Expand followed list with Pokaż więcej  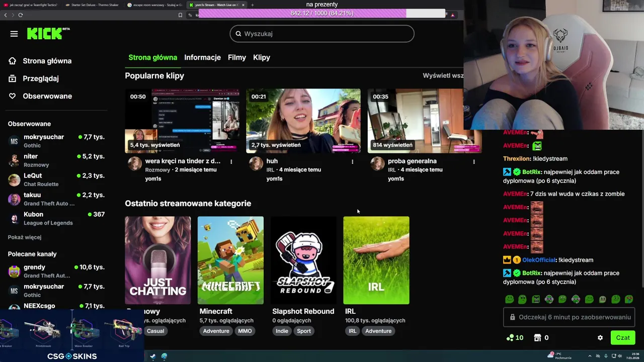pos(25,237)
